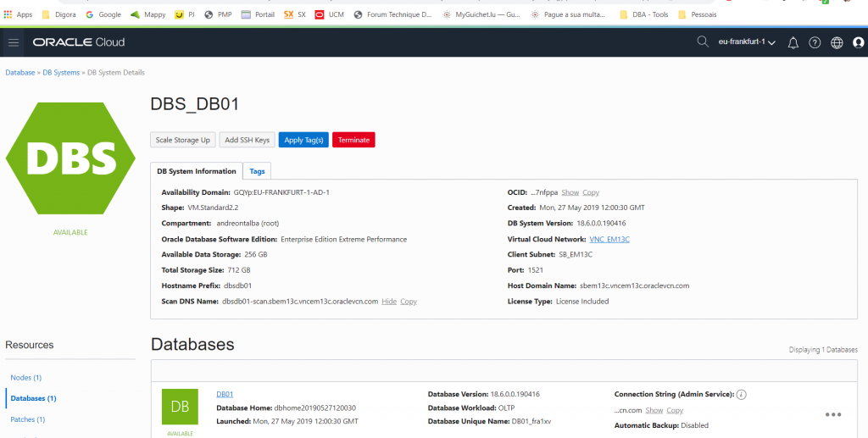Open the Portail bookmark
The height and width of the screenshot is (438, 868).
(x=258, y=14)
